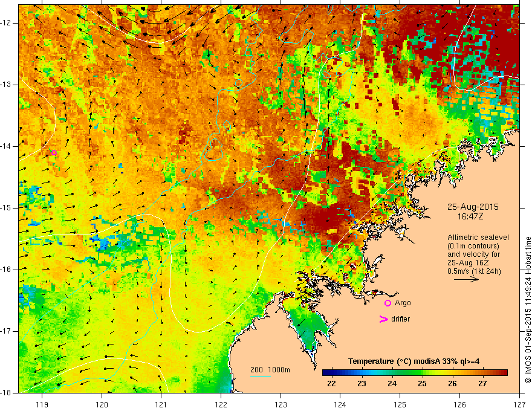Click longitude axis label 126
Image resolution: width=532 pixels, height=411 pixels.
pyautogui.click(x=459, y=404)
